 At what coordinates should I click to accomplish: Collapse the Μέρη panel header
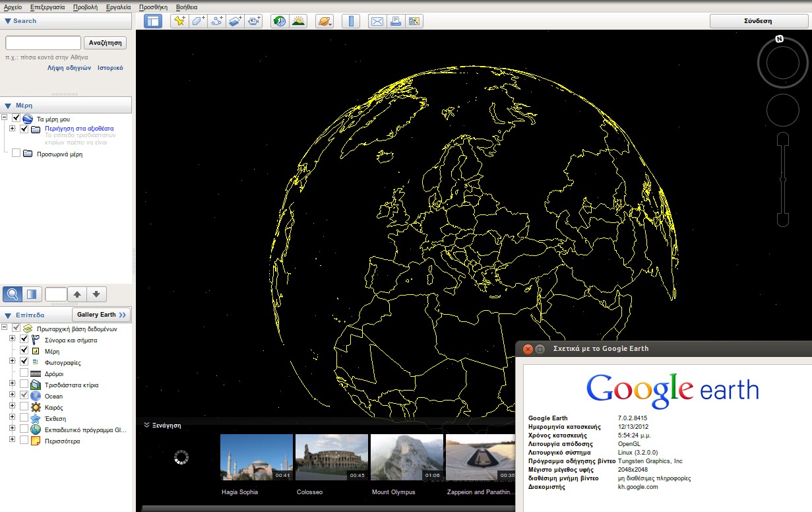tap(8, 105)
